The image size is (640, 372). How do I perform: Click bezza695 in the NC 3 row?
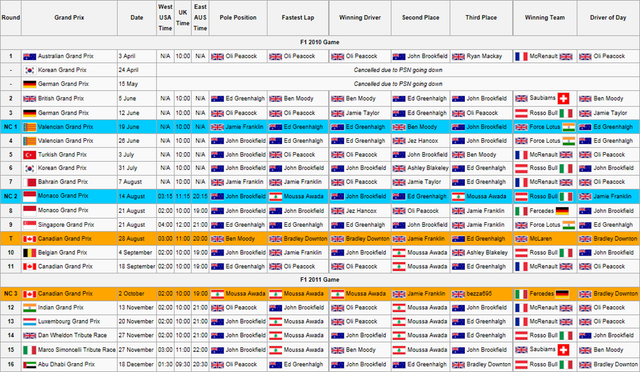(x=479, y=294)
